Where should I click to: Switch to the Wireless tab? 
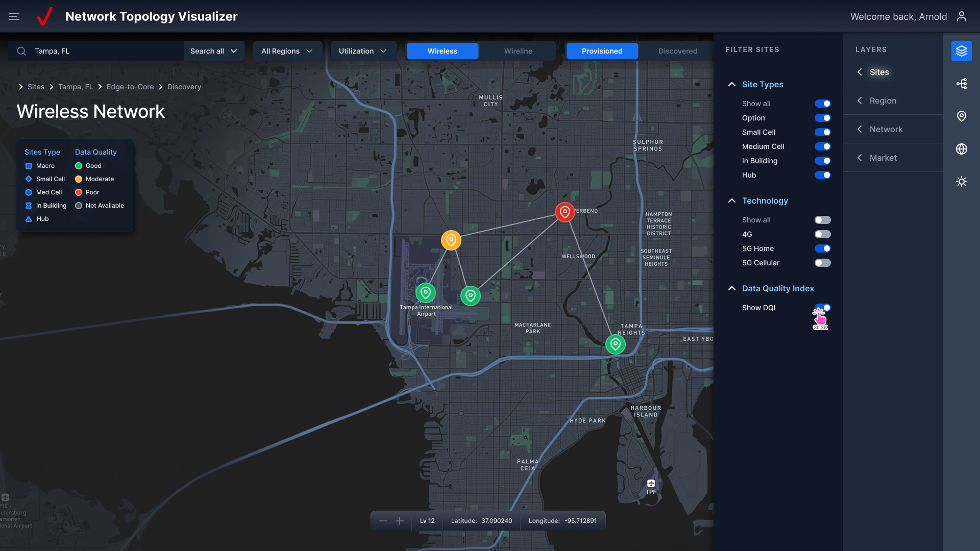443,51
